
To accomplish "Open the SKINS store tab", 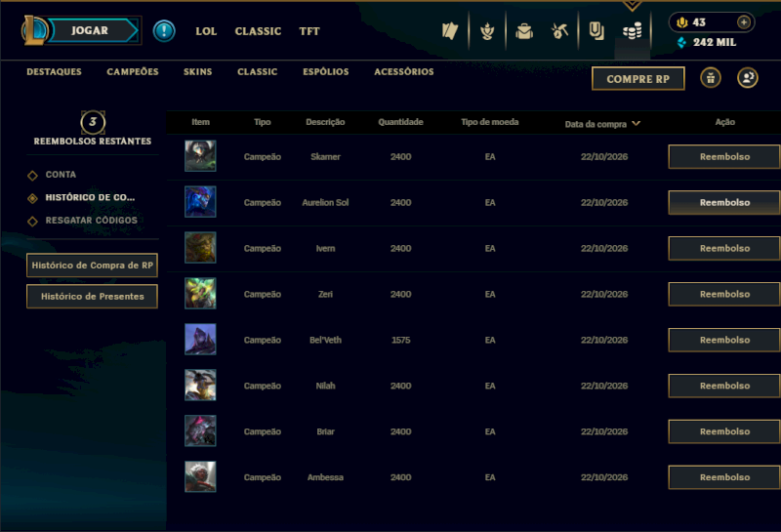I will coord(198,71).
